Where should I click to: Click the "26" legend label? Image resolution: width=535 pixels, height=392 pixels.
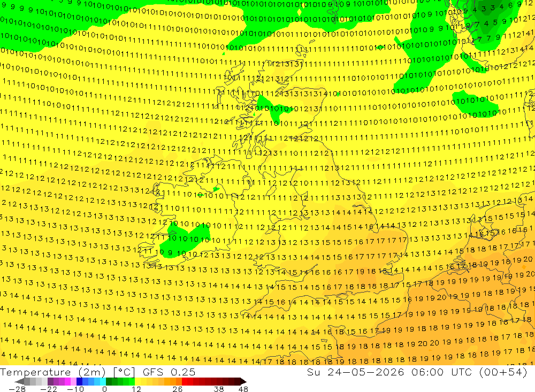pos(178,389)
